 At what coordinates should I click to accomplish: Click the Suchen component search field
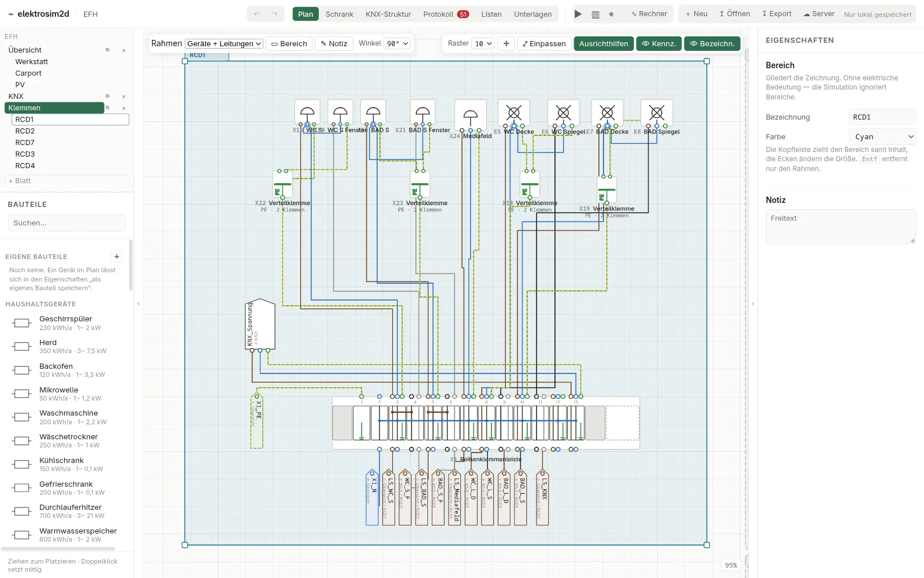click(x=67, y=223)
